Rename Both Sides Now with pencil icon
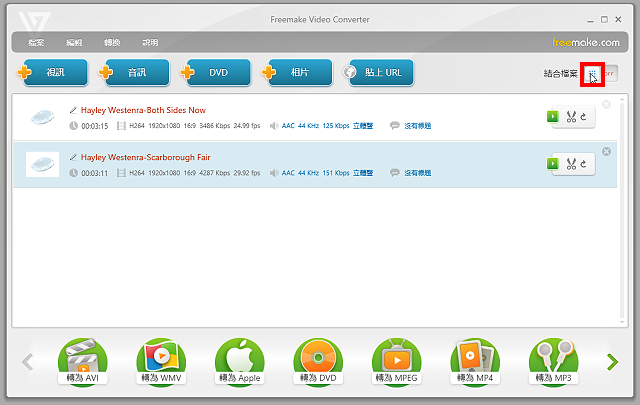 (73, 110)
